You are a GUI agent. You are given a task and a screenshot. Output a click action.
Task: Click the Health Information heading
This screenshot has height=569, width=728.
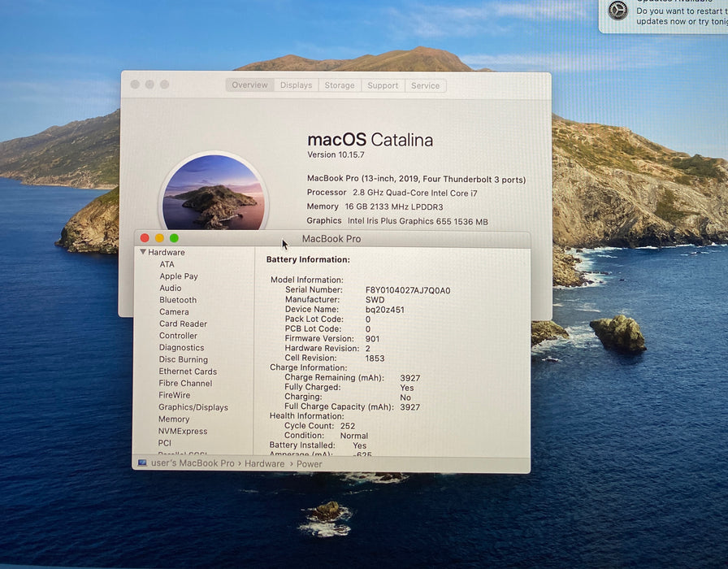point(306,416)
